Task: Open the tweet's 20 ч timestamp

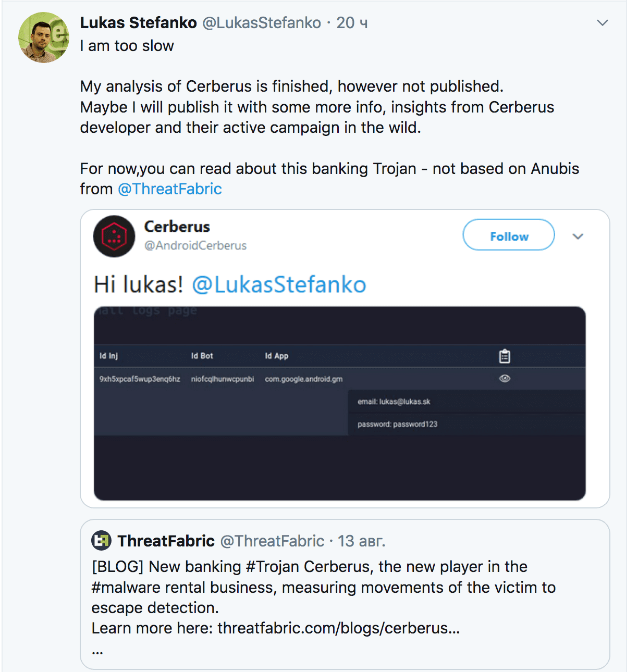Action: [x=352, y=23]
